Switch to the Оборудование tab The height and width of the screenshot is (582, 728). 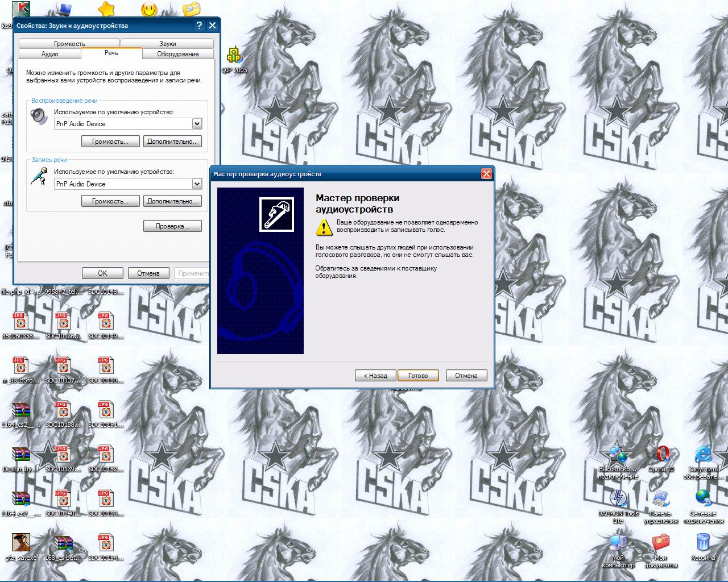pos(178,54)
